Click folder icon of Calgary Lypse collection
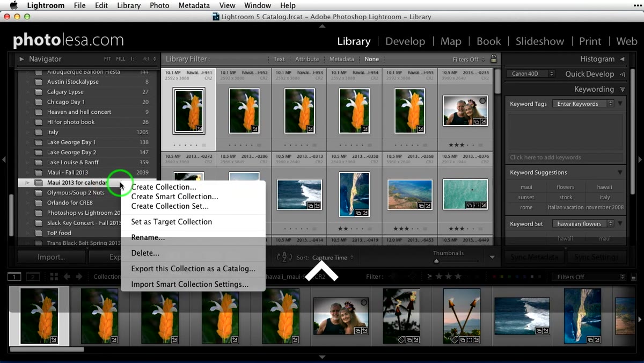This screenshot has width=644, height=363. pyautogui.click(x=39, y=92)
